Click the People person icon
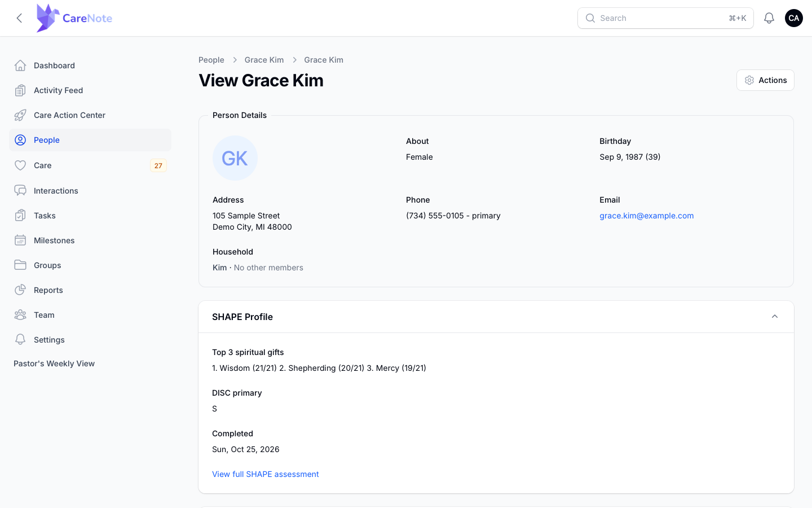The height and width of the screenshot is (508, 812). coord(20,140)
